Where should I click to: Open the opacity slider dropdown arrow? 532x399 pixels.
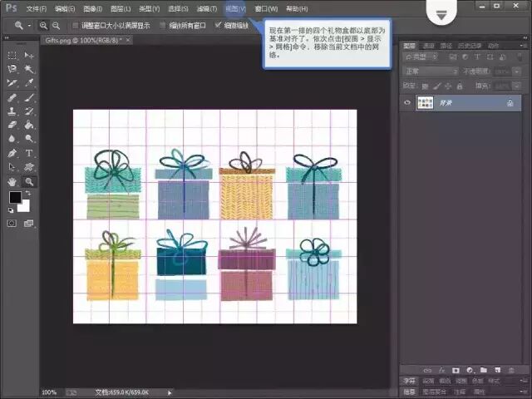click(x=517, y=71)
